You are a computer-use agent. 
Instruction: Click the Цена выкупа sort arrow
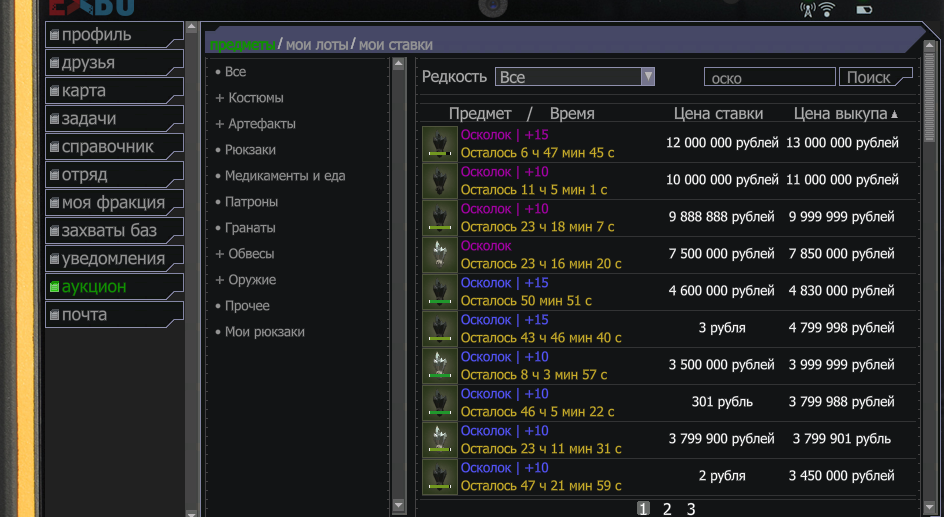pyautogui.click(x=894, y=114)
